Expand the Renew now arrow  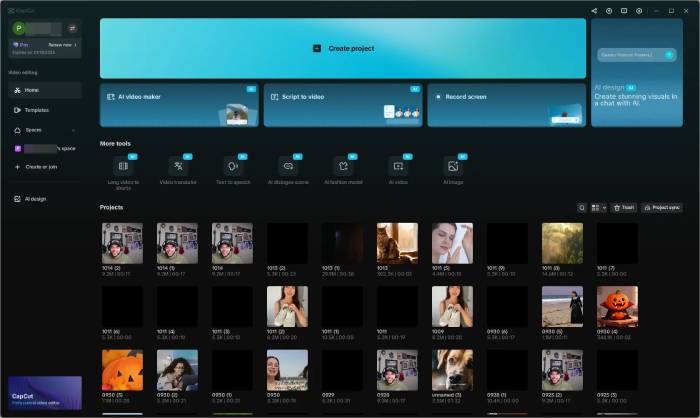point(75,45)
